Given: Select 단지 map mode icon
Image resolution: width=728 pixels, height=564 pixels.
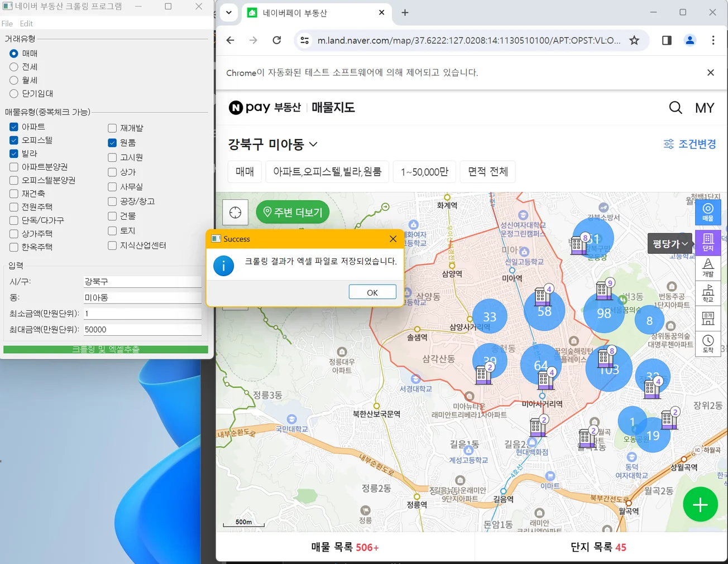Looking at the screenshot, I should [708, 242].
